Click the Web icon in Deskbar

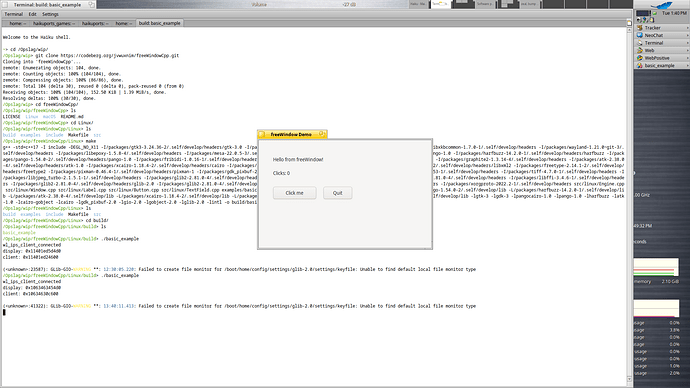pyautogui.click(x=640, y=50)
